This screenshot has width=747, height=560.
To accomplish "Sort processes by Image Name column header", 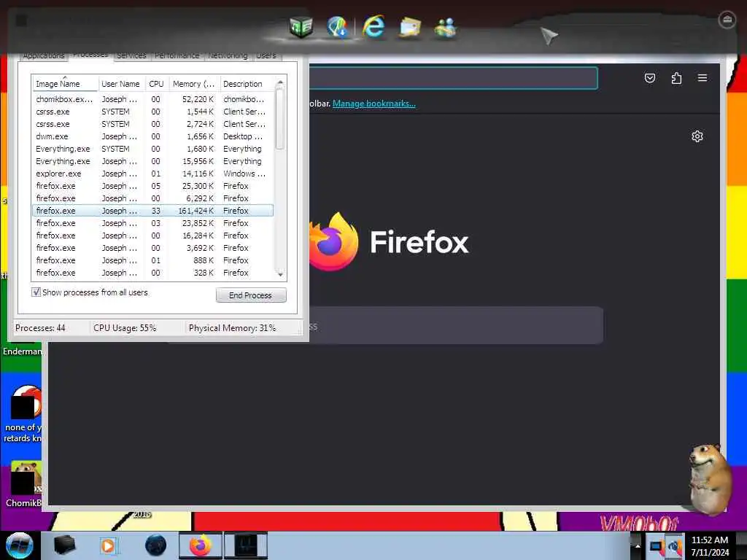I will [65, 83].
